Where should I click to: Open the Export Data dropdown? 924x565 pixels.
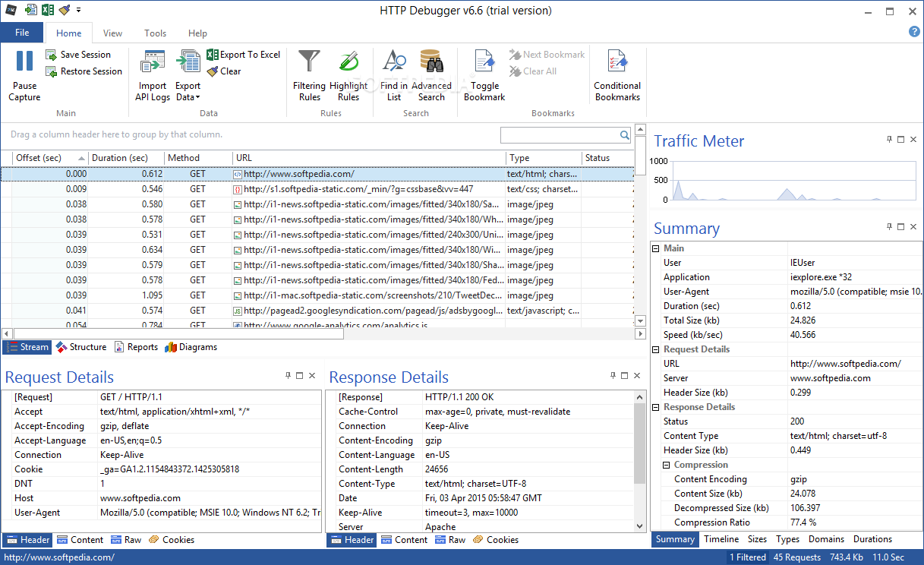pyautogui.click(x=188, y=92)
